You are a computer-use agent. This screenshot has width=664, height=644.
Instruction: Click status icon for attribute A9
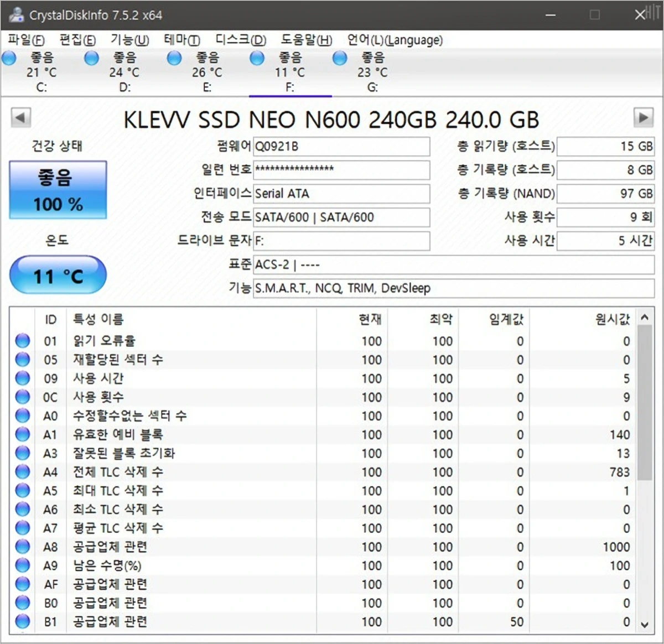click(23, 565)
